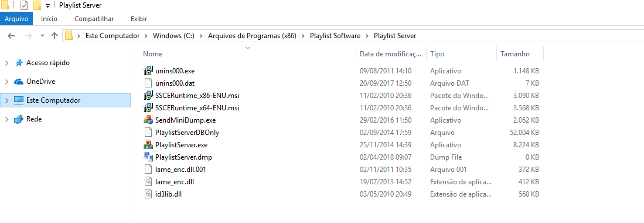Navigate to Windows (C:) breadcrumb

(x=173, y=36)
